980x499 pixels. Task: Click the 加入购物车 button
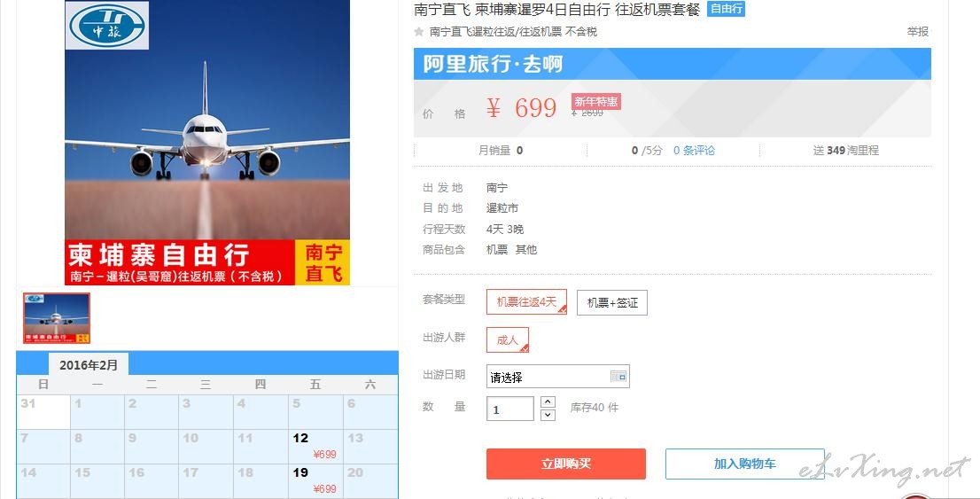(745, 464)
